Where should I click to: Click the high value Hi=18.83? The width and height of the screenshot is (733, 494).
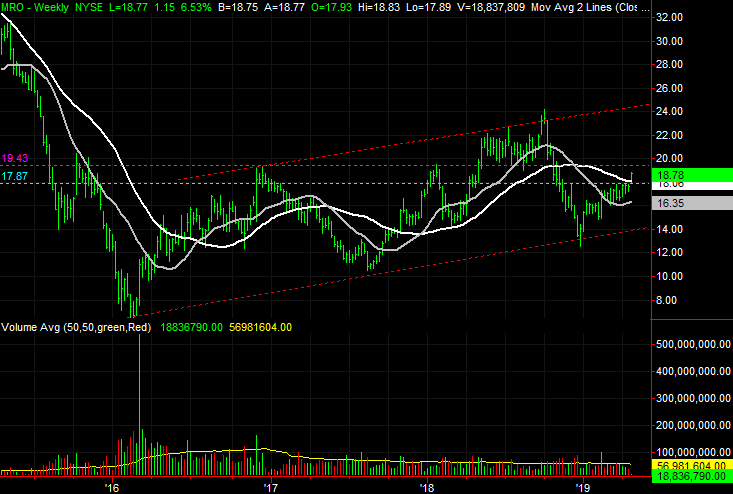click(379, 7)
